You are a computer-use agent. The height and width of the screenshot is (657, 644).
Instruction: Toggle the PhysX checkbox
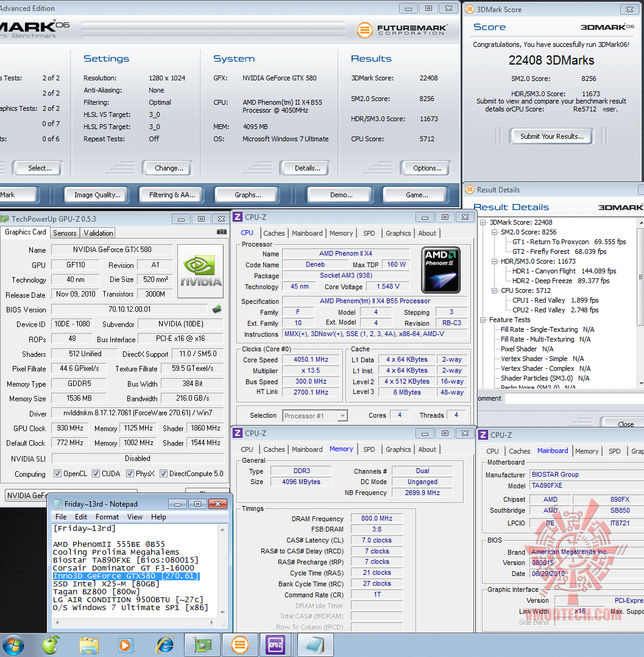(130, 474)
